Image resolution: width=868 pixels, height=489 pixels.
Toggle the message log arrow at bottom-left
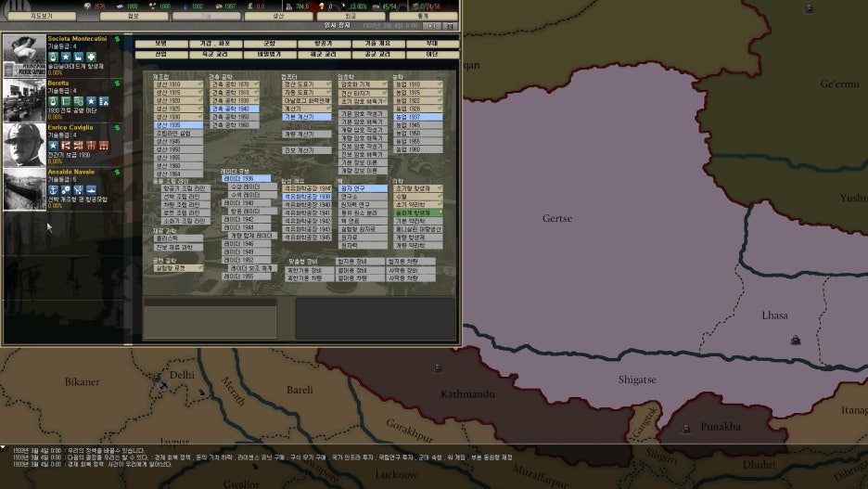click(4, 447)
